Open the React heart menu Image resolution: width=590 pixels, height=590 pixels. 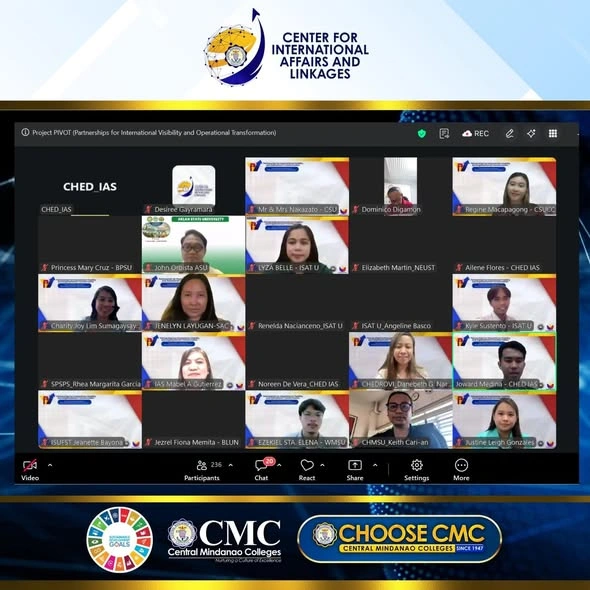coord(307,470)
